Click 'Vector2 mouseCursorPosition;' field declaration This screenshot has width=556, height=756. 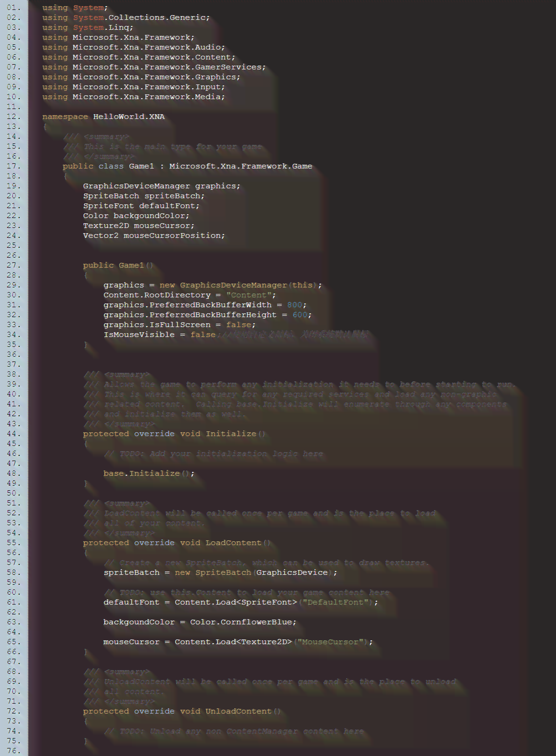[154, 235]
